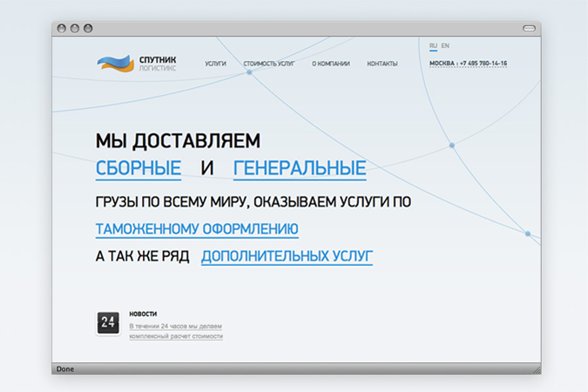Open the Услуги menu item

click(x=215, y=64)
